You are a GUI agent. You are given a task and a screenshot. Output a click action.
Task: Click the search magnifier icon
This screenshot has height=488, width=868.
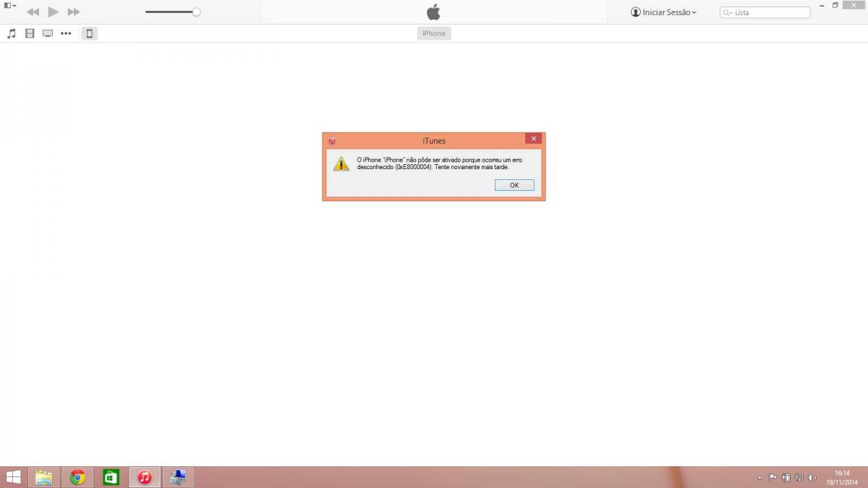tap(728, 13)
